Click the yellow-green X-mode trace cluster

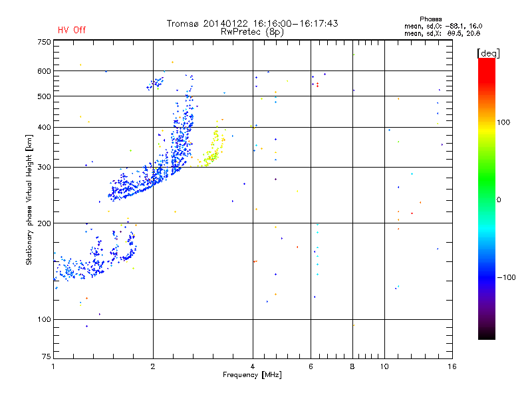(212, 145)
